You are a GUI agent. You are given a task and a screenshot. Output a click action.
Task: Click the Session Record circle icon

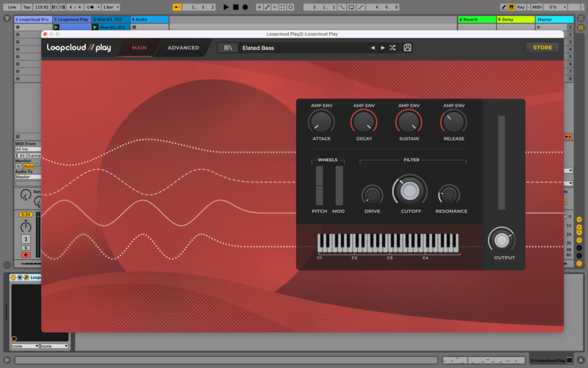point(290,7)
